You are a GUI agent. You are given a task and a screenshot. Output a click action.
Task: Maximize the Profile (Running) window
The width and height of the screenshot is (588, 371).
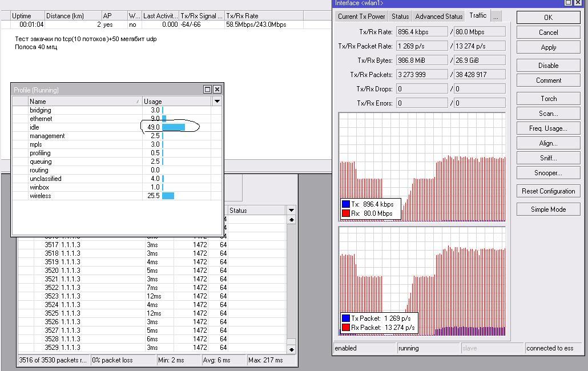click(x=208, y=90)
